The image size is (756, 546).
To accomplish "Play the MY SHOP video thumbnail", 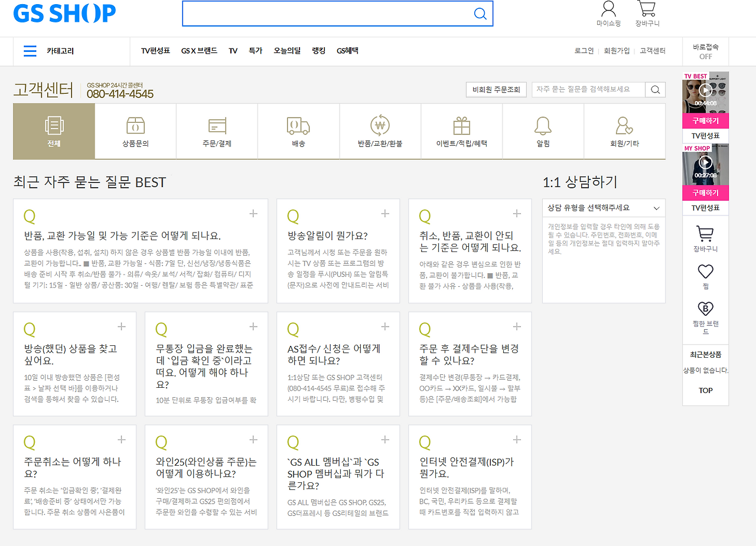I will [705, 162].
